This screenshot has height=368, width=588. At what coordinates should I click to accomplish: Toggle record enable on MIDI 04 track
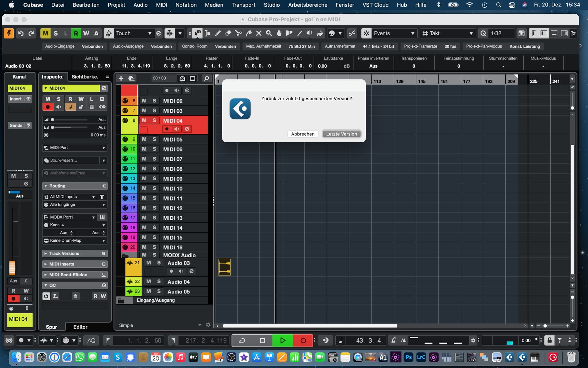167,129
